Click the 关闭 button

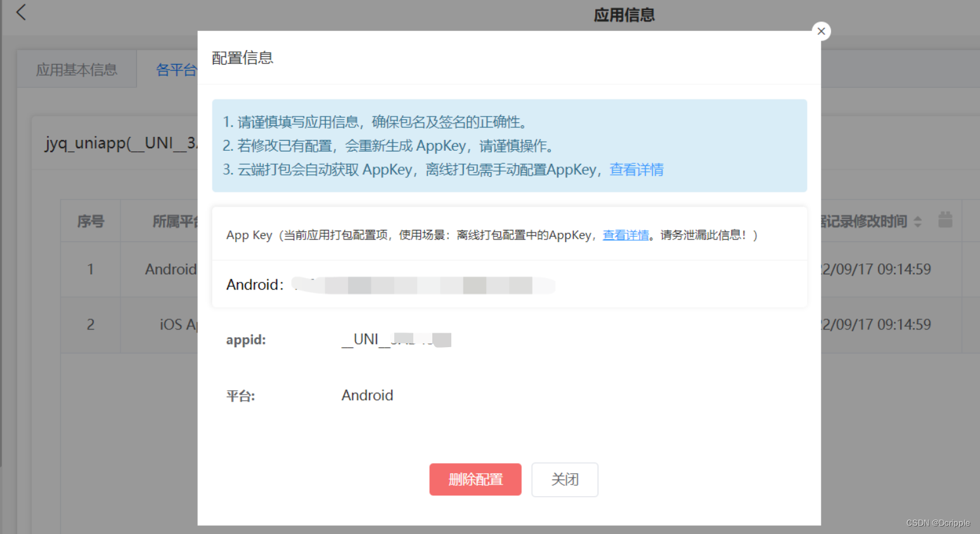[x=565, y=480]
